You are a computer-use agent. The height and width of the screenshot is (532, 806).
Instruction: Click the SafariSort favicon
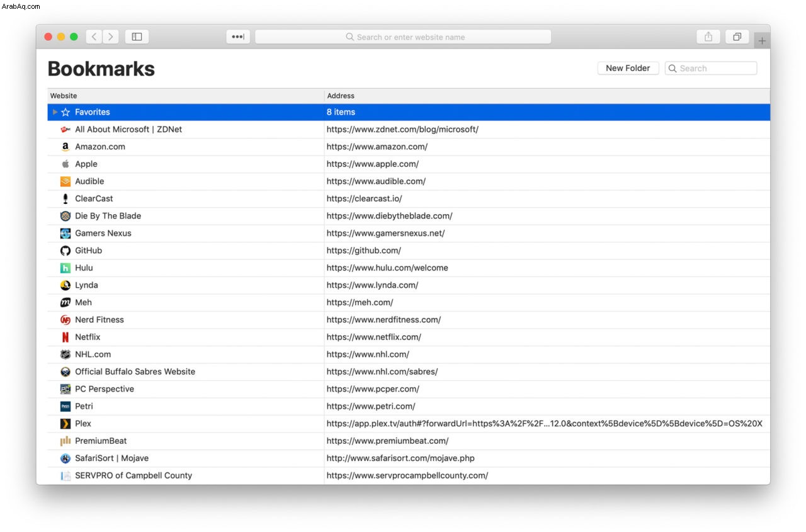point(65,458)
